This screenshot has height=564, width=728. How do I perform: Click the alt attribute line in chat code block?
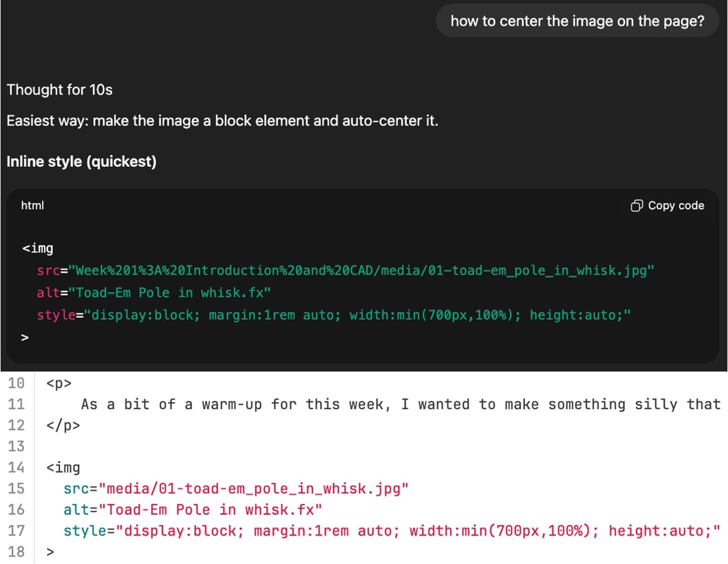pyautogui.click(x=153, y=293)
